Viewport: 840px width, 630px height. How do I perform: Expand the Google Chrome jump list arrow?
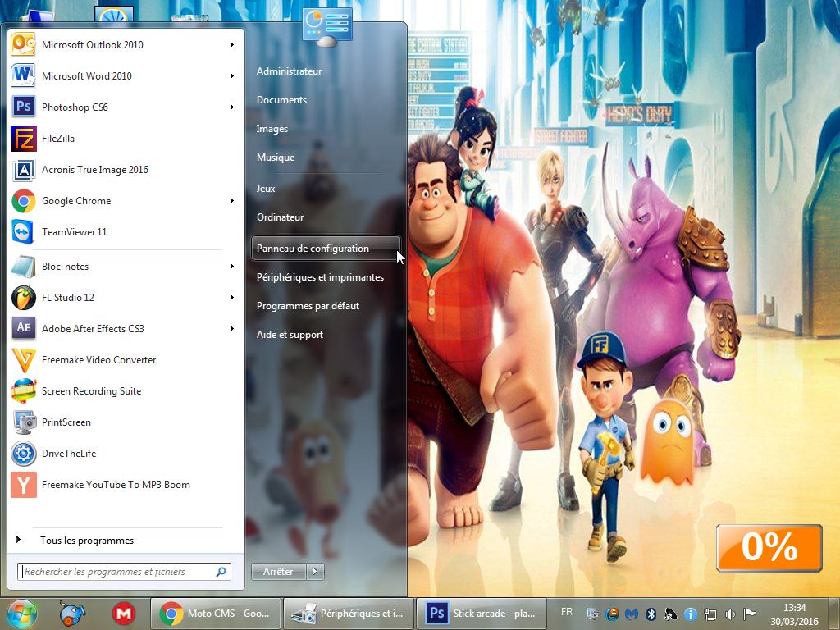point(232,201)
